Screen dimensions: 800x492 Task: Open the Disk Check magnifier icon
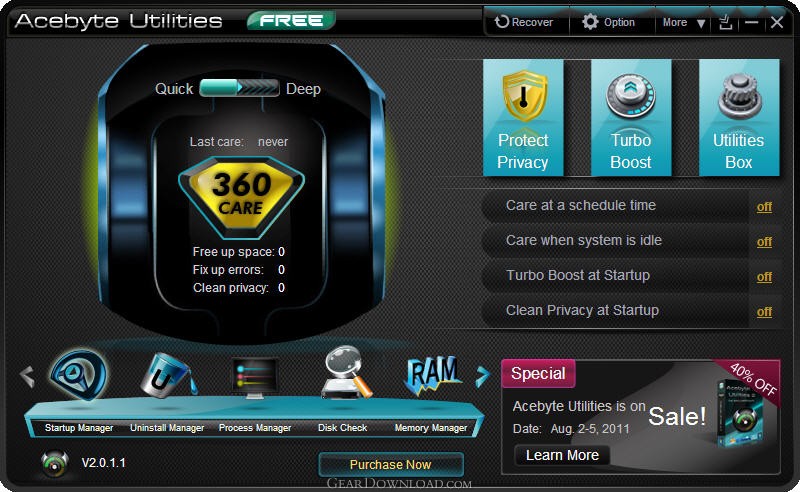[x=346, y=373]
